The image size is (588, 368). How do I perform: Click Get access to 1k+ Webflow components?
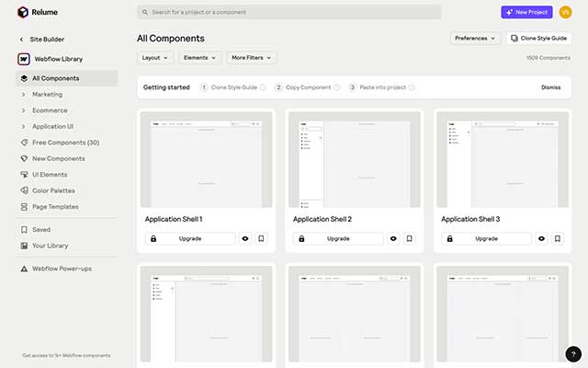pyautogui.click(x=66, y=355)
